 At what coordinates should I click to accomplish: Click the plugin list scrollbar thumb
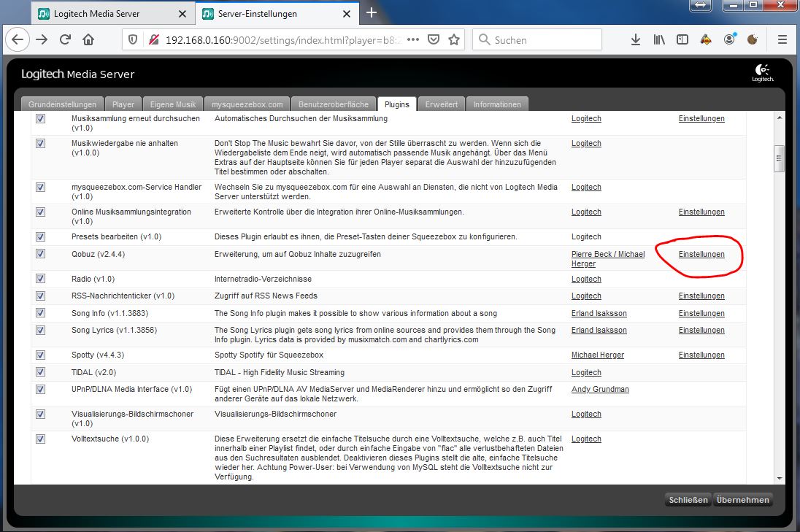pos(779,158)
